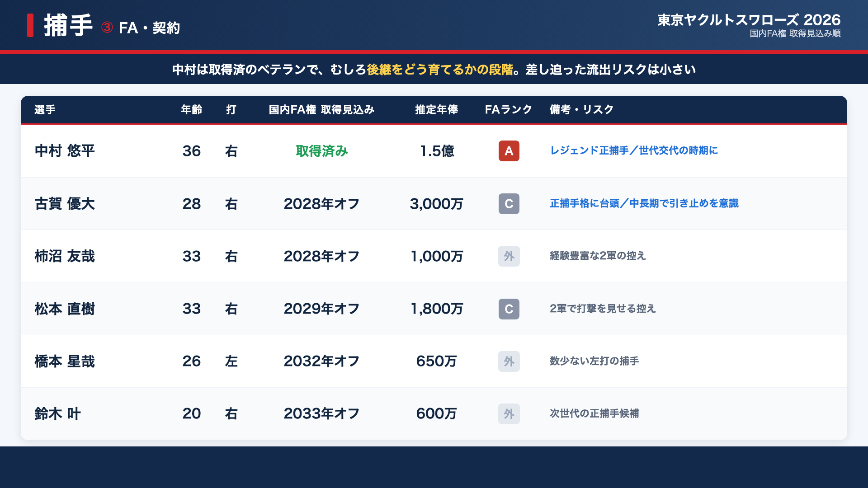
Task: Select player name 橋本 星哉
Action: [65, 361]
